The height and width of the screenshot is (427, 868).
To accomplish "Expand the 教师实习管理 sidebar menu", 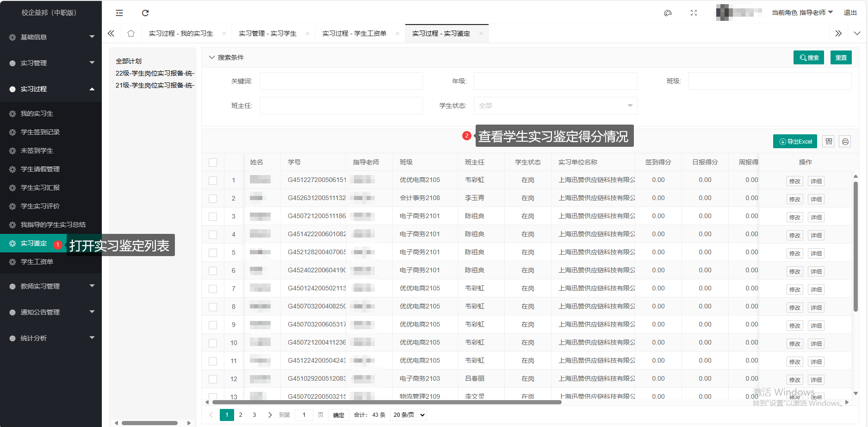I will (x=51, y=286).
